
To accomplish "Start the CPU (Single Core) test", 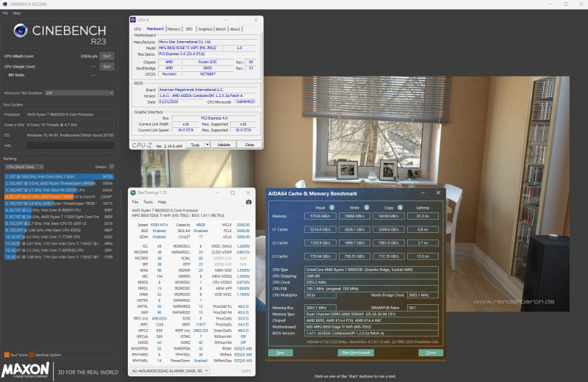I will pos(107,67).
